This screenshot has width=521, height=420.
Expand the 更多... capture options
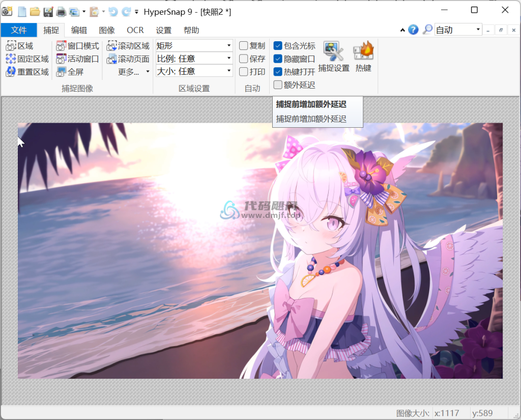tap(134, 72)
